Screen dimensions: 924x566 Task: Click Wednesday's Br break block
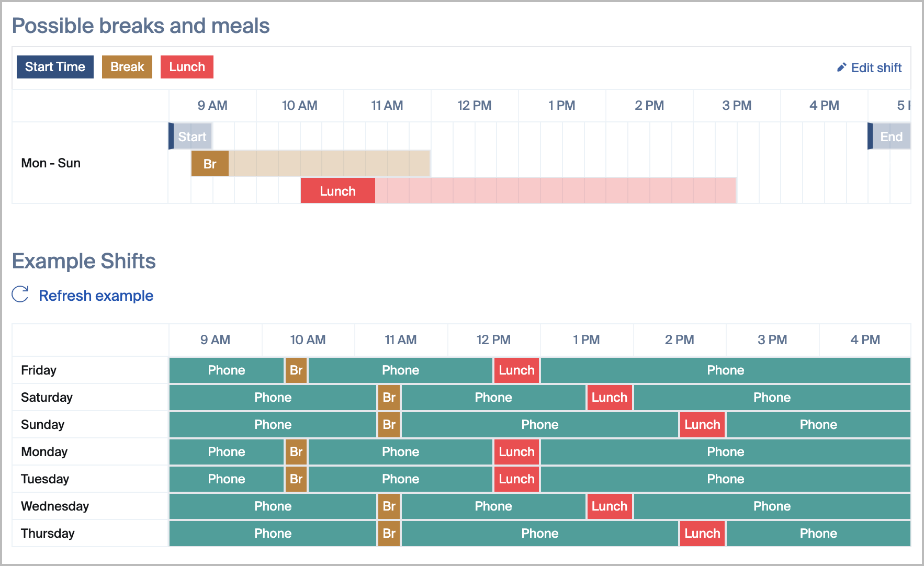[x=389, y=506]
